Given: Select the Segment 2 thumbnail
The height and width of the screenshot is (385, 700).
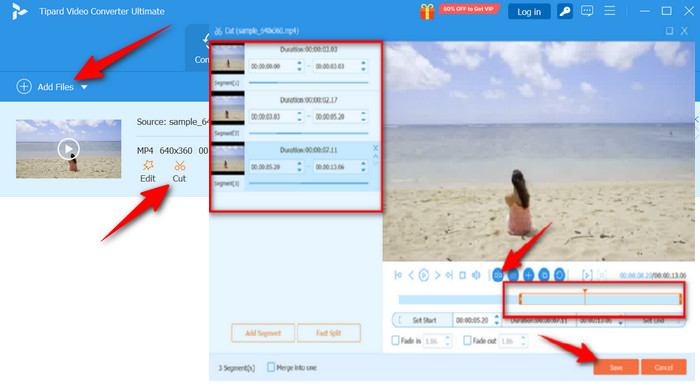Looking at the screenshot, I should click(228, 109).
